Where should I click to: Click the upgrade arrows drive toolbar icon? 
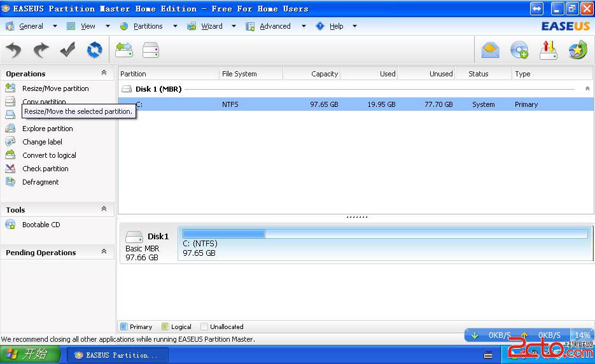click(549, 50)
